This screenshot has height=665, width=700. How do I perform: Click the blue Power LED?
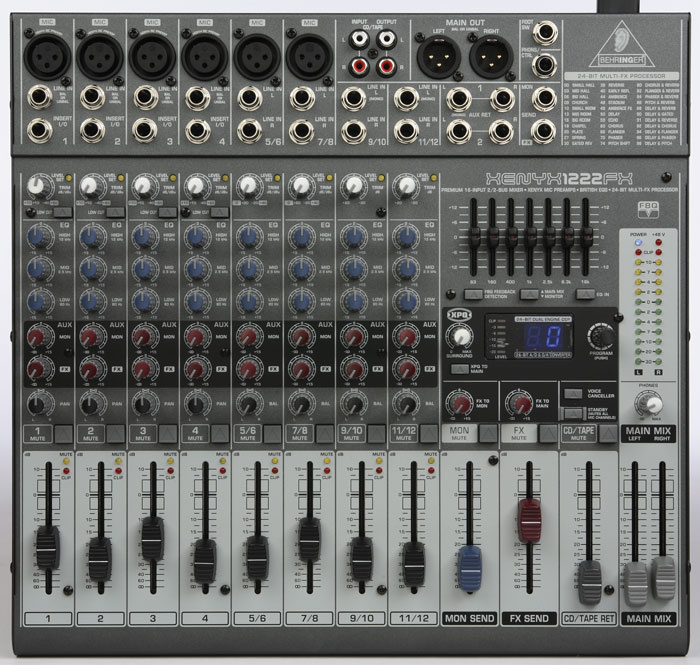click(638, 243)
